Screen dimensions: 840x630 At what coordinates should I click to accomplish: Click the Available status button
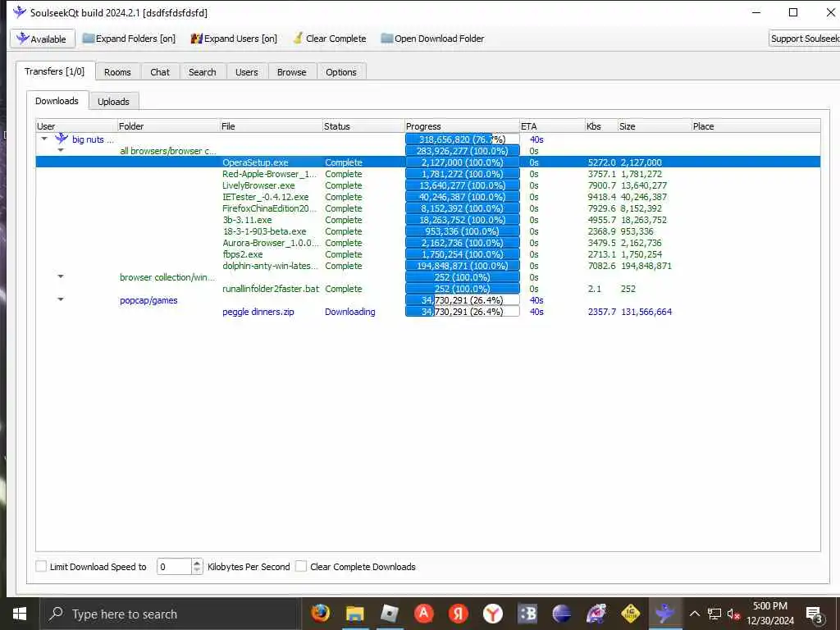click(43, 39)
